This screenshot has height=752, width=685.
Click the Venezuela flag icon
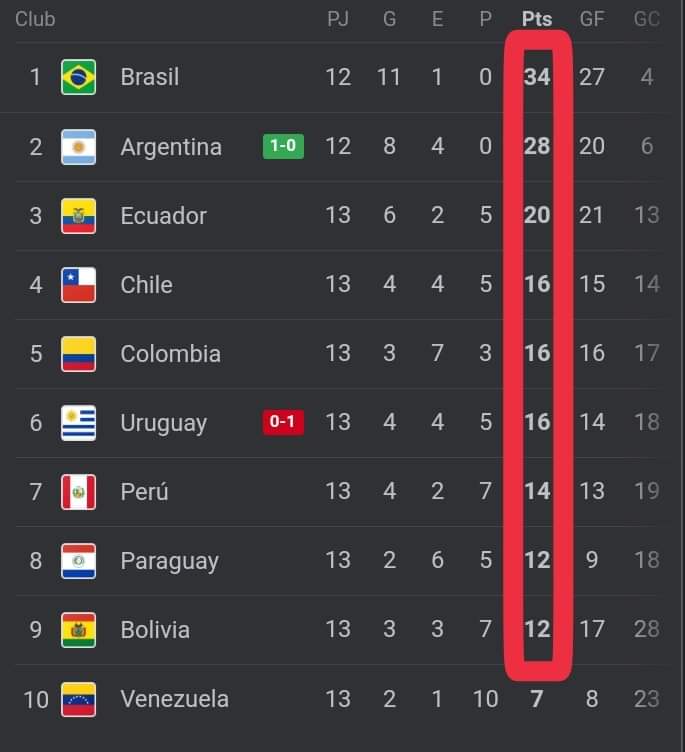pyautogui.click(x=78, y=699)
